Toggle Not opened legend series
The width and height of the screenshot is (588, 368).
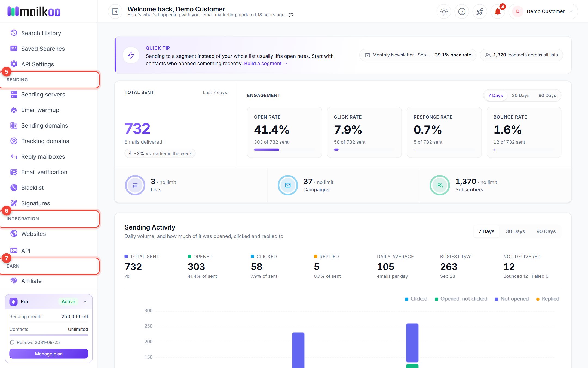512,299
